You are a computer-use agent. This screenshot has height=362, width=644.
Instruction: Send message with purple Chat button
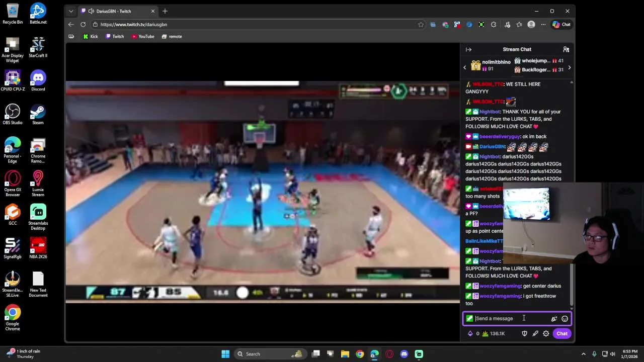pyautogui.click(x=562, y=333)
